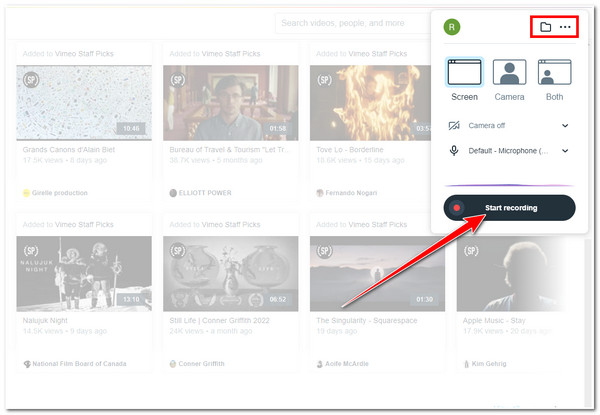This screenshot has height=415, width=600.
Task: Open Kim Gehrig channel link
Action: 489,364
